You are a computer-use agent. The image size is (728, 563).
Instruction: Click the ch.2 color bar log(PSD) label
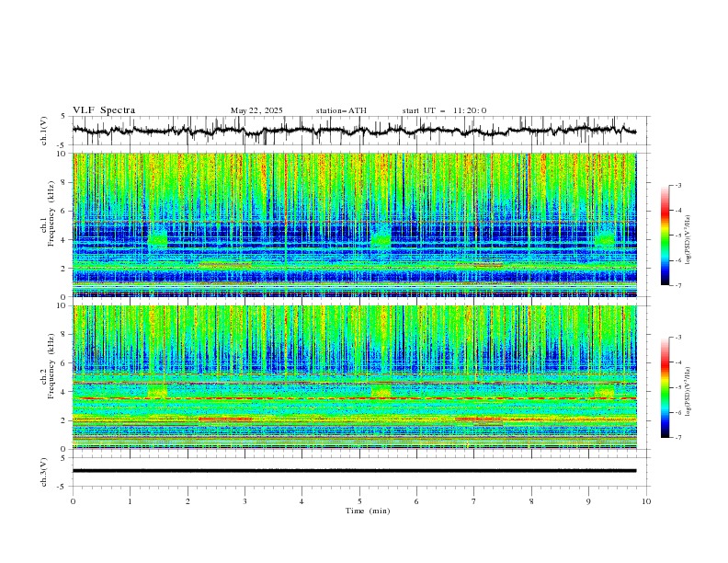point(688,392)
